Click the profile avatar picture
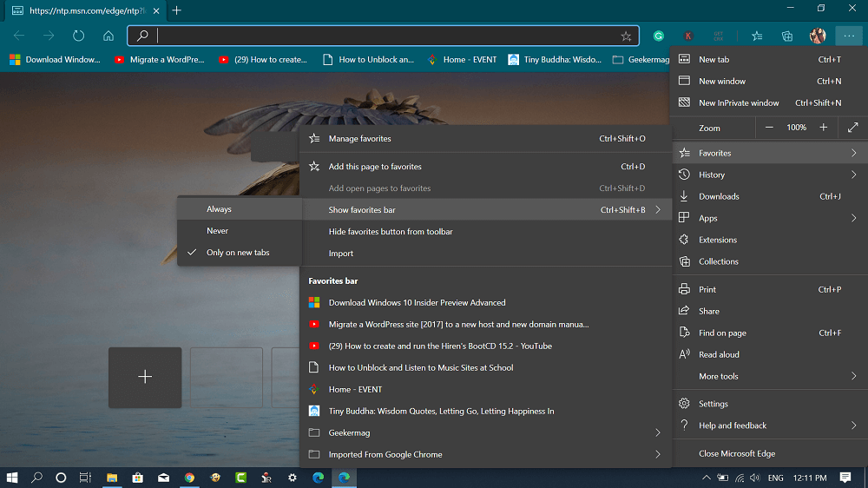Screen dimensions: 868x488 [818, 36]
